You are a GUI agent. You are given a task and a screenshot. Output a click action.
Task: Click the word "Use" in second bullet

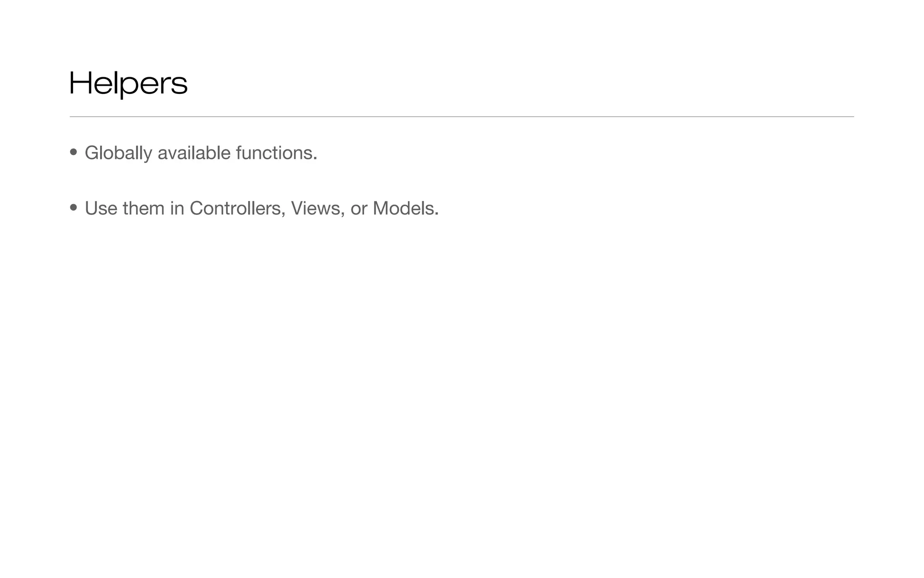coord(101,208)
